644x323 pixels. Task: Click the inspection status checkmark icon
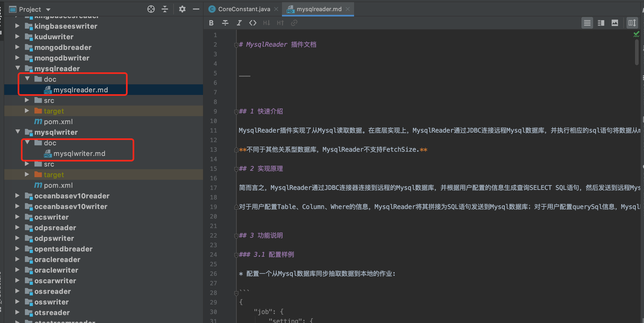pyautogui.click(x=636, y=34)
